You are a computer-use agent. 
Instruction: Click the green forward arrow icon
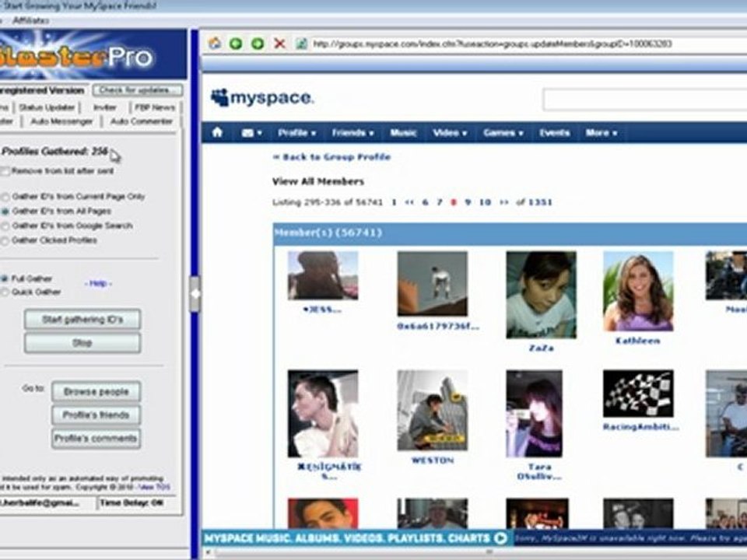click(x=258, y=44)
